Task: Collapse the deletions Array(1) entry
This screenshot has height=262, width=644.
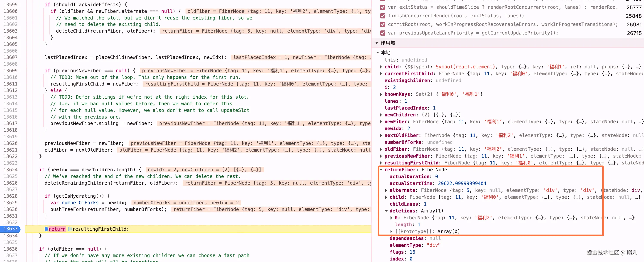Action: (386, 211)
